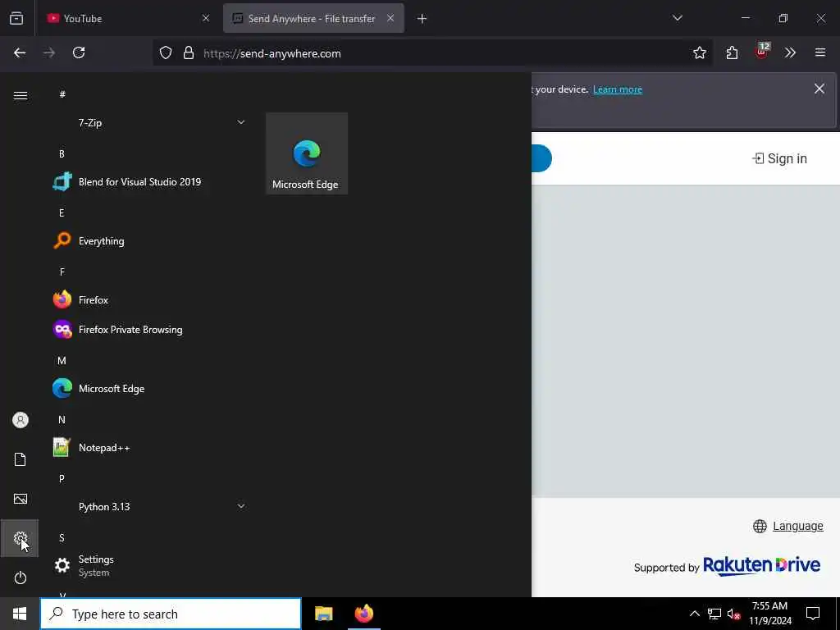
Task: Open tracking protection shield icon
Action: pos(166,53)
